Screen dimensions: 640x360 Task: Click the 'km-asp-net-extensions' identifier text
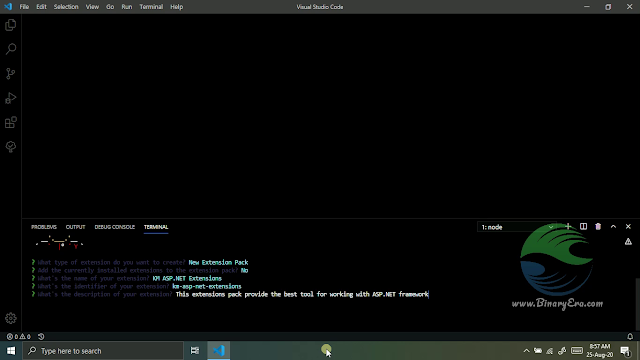[x=207, y=287]
